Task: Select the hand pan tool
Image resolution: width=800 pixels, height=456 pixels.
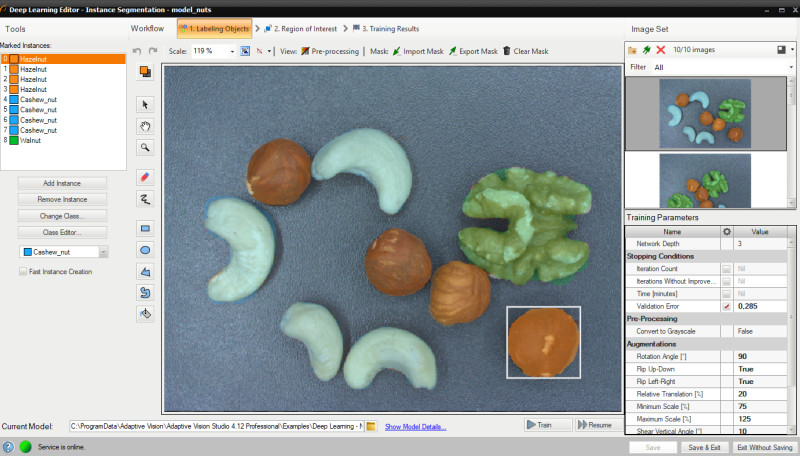Action: point(145,125)
